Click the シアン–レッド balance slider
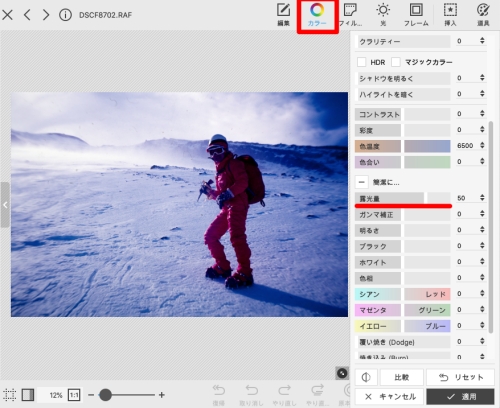 (403, 294)
